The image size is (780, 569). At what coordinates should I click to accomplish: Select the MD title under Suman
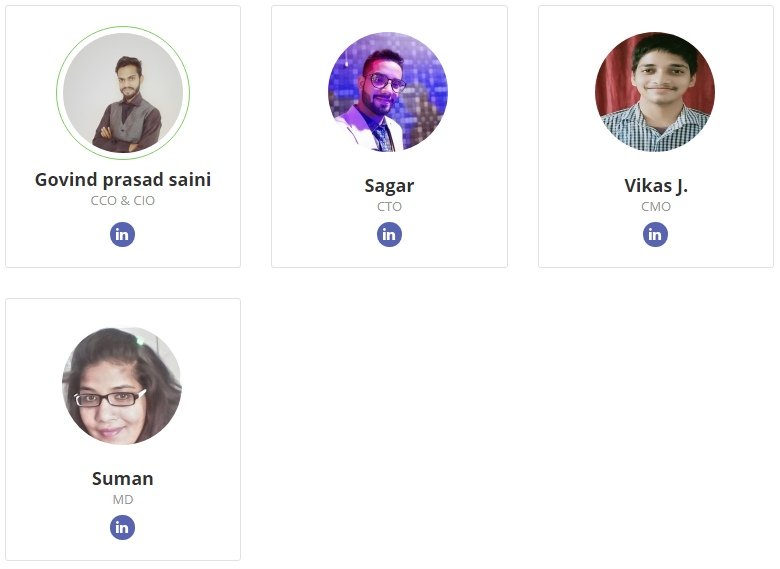pyautogui.click(x=122, y=500)
